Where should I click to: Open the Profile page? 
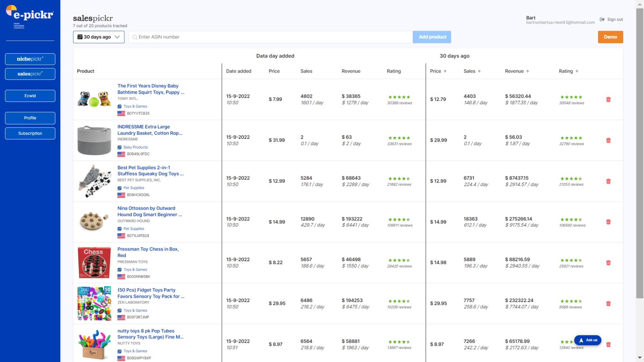point(30,118)
